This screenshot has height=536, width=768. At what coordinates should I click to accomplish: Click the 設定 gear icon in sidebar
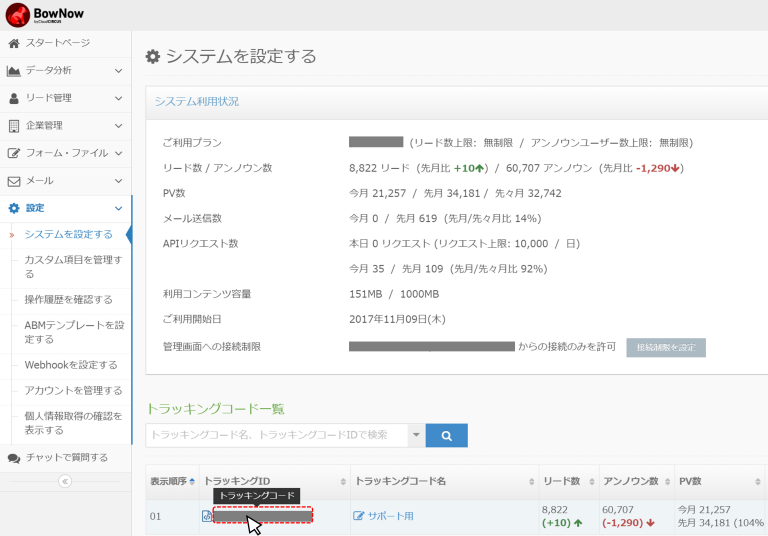tap(14, 208)
